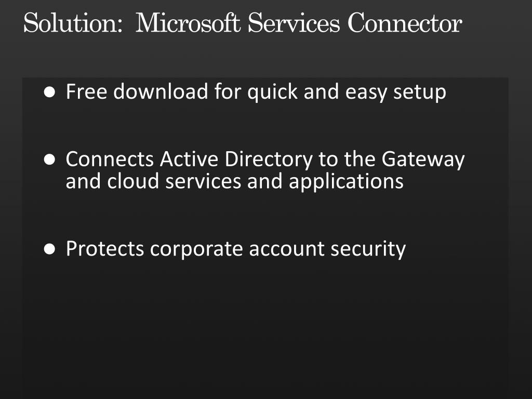The width and height of the screenshot is (532, 399).
Task: Click the word Gateway in second bullet
Action: (x=423, y=159)
